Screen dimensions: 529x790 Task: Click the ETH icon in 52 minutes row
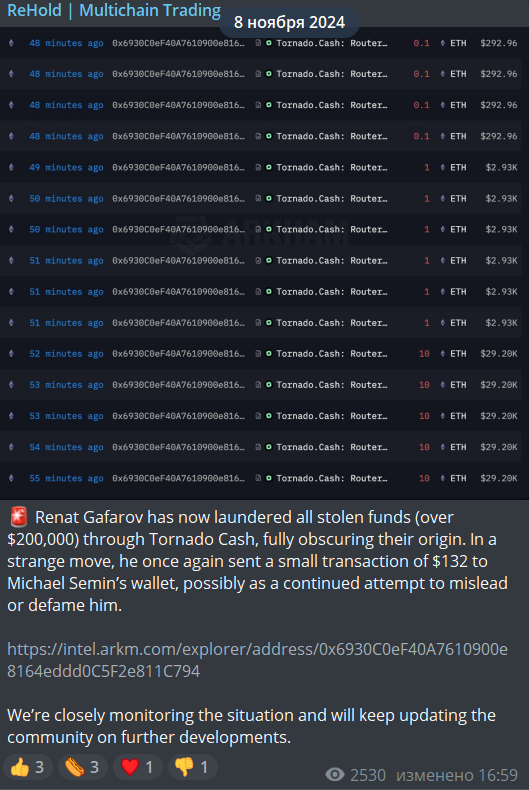click(x=442, y=354)
